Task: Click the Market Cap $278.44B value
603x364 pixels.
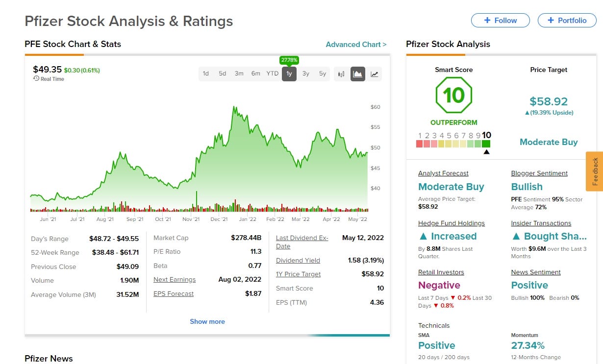Action: 246,238
